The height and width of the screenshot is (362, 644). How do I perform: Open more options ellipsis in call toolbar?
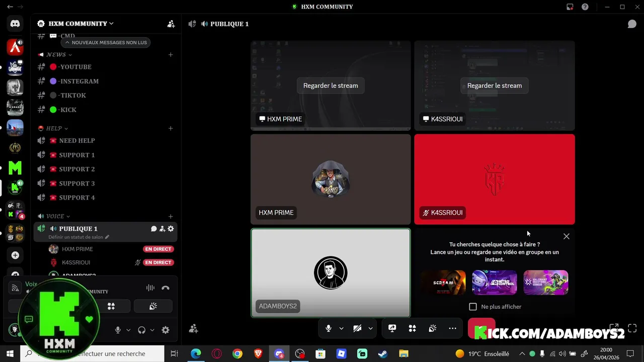(452, 328)
